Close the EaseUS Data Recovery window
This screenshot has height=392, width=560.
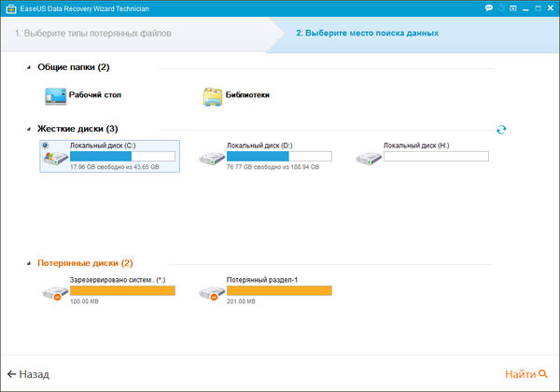[551, 8]
